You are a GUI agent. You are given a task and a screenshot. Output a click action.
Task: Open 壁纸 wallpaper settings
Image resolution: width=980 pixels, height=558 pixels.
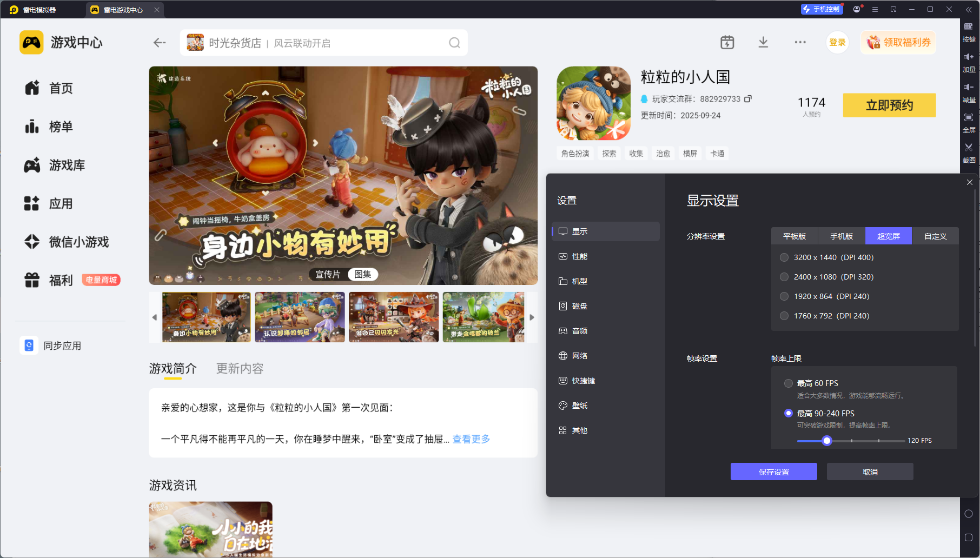[x=606, y=406]
